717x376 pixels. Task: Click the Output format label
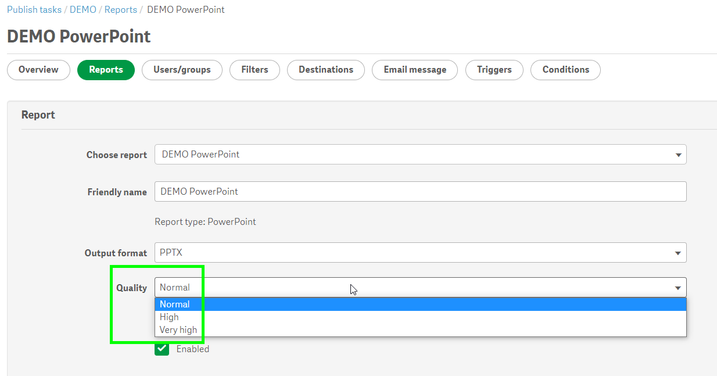pos(116,253)
